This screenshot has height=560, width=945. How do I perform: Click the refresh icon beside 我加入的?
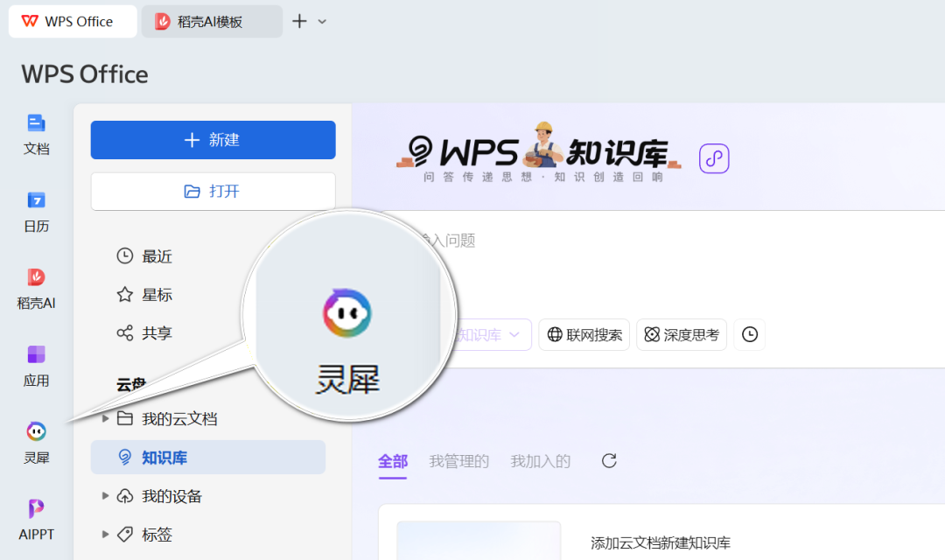[x=609, y=461]
